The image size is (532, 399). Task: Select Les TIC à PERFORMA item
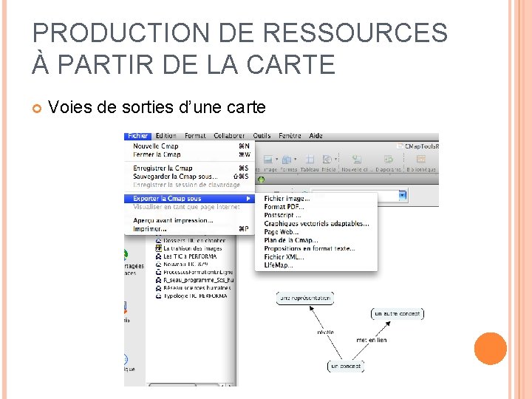190,256
